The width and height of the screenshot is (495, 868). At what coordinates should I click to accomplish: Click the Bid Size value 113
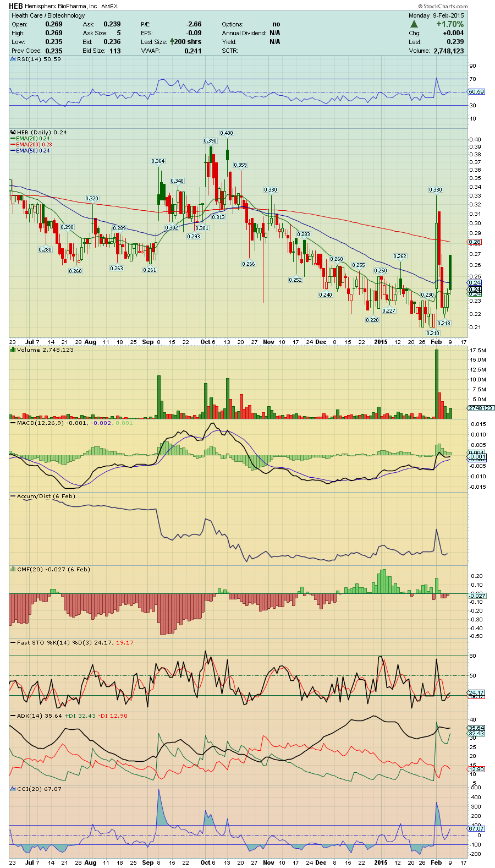(114, 51)
